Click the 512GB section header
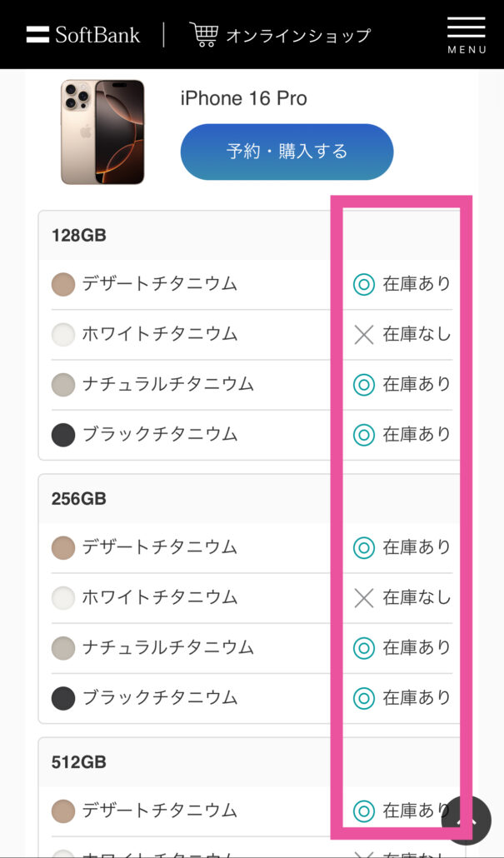Viewport: 504px width, 858px height. (x=249, y=762)
